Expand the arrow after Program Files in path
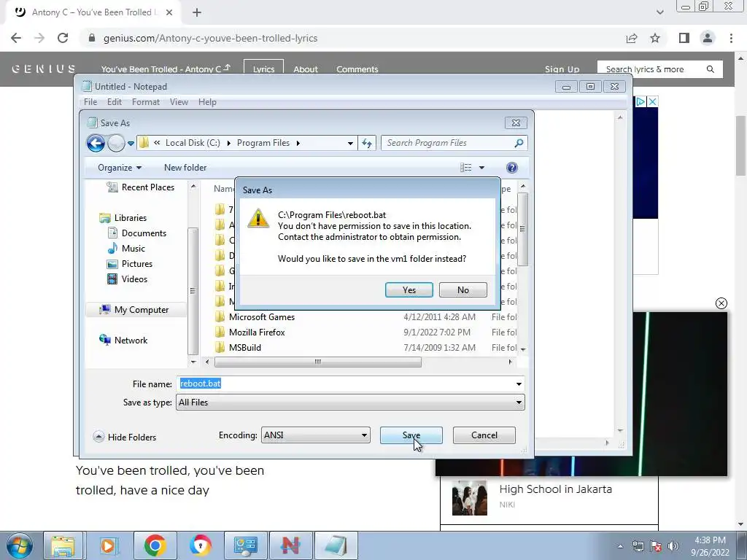This screenshot has height=560, width=747. pyautogui.click(x=298, y=143)
